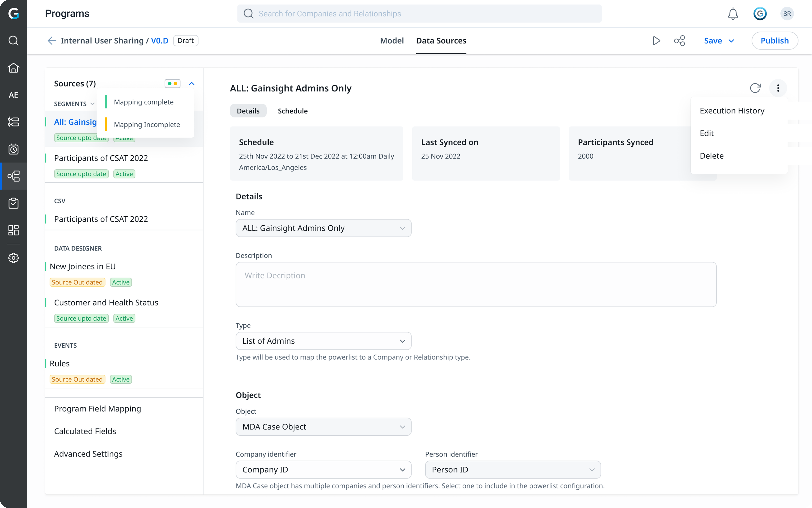This screenshot has width=812, height=508.
Task: Select the Programs journey sidebar icon
Action: coord(13,176)
